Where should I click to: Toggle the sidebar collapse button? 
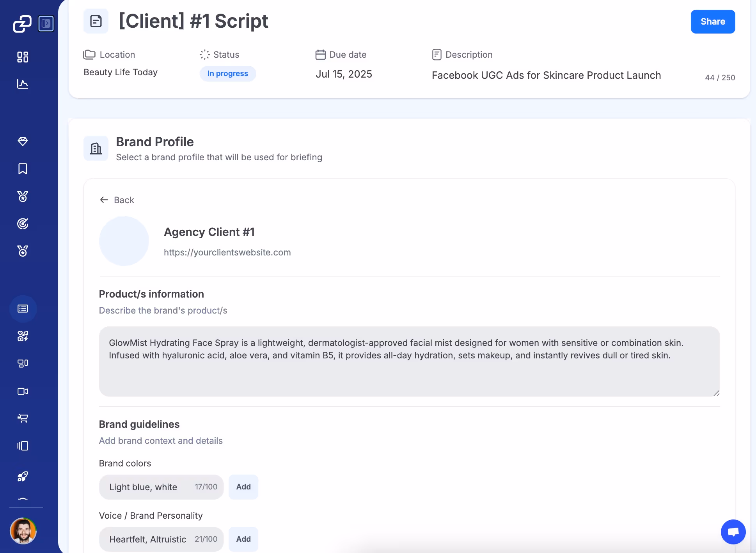coord(46,23)
